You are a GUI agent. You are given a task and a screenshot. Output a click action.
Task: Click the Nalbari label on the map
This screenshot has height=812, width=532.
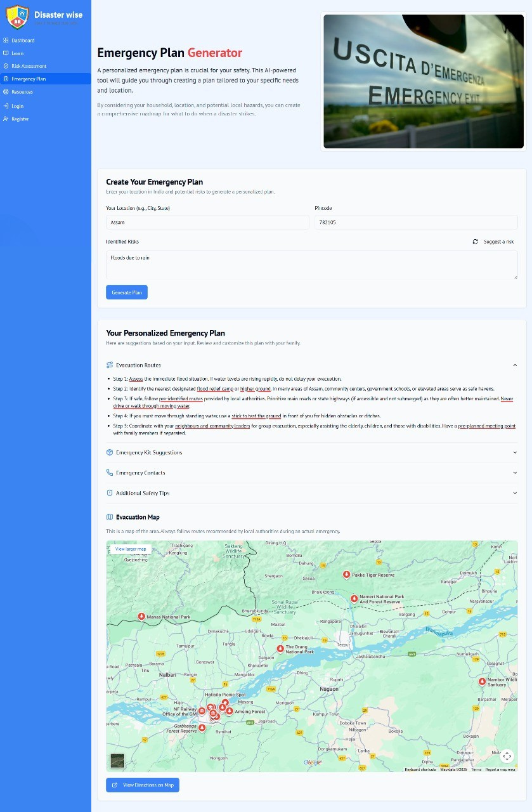point(168,674)
